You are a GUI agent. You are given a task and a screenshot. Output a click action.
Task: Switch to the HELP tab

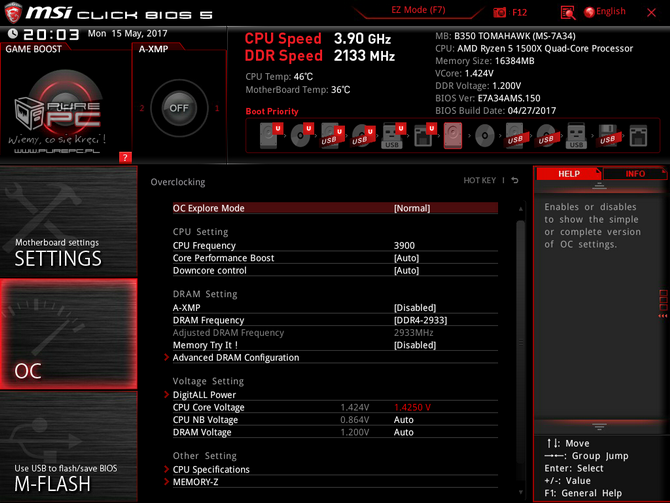pos(569,174)
